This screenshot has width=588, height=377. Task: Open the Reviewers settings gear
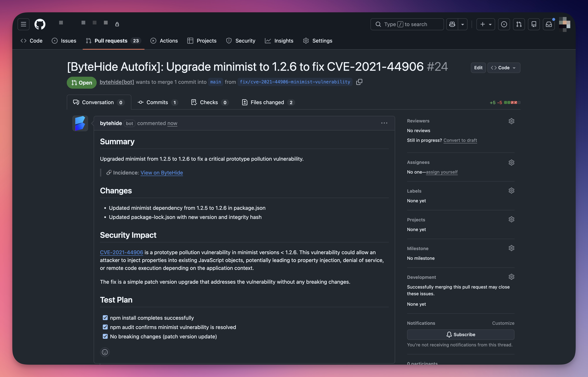[511, 121]
